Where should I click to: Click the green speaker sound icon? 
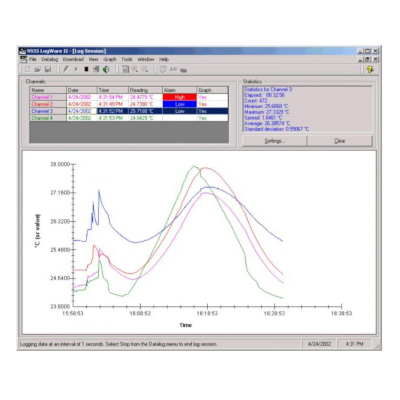point(106,69)
